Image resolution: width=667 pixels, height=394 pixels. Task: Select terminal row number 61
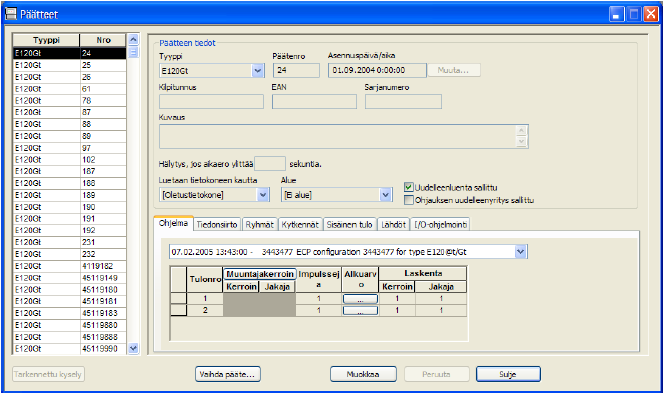coord(70,89)
